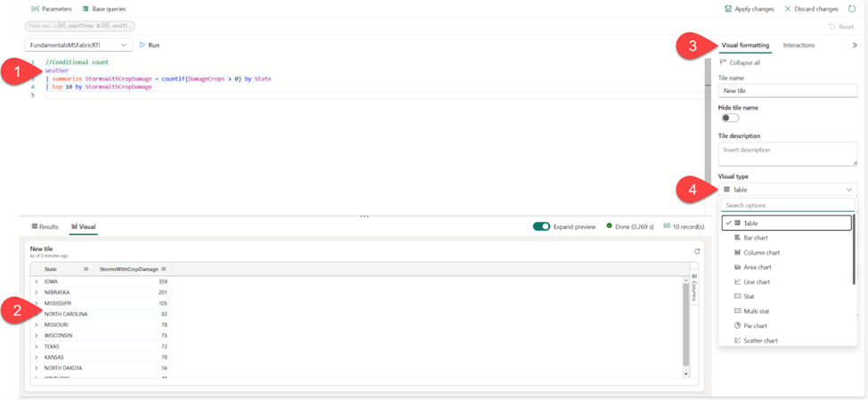This screenshot has height=400, width=868.
Task: Open the Visual type dropdown
Action: tap(788, 190)
